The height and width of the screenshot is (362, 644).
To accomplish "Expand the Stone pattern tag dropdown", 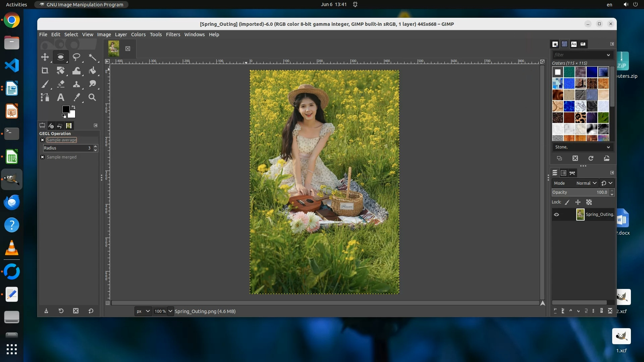I will (608, 147).
